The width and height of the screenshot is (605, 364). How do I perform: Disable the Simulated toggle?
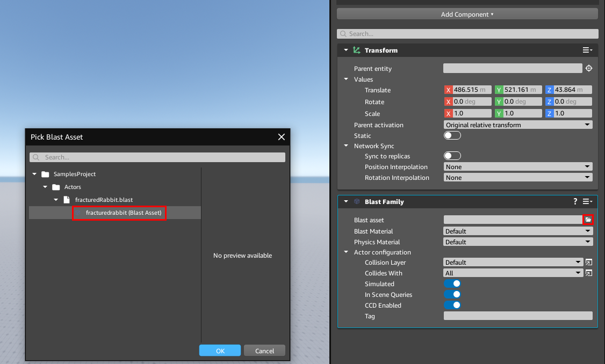pyautogui.click(x=452, y=283)
